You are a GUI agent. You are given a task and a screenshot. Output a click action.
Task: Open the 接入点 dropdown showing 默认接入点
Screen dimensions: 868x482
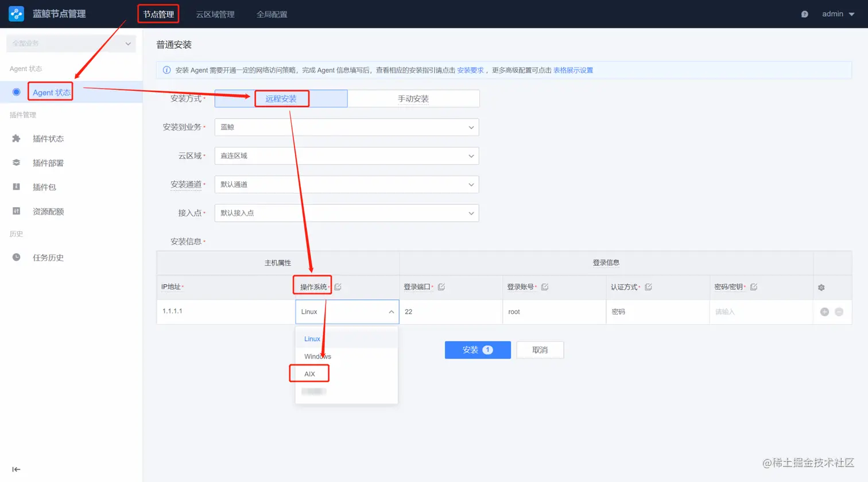click(347, 213)
